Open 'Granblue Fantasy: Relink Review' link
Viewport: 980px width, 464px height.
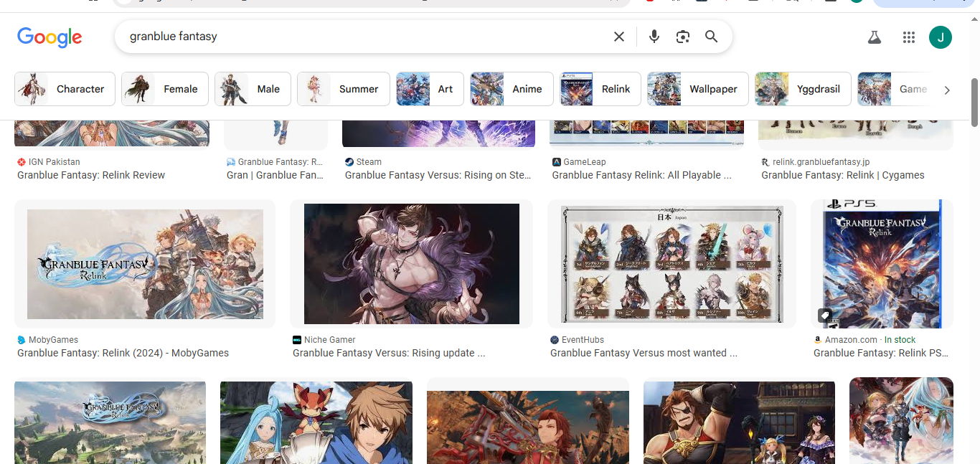pos(91,175)
